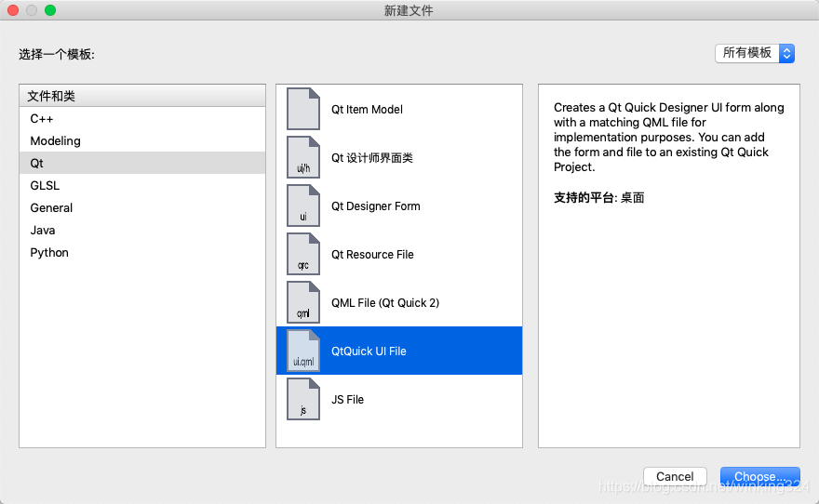Choose the Python category
This screenshot has width=819, height=504.
click(x=142, y=253)
